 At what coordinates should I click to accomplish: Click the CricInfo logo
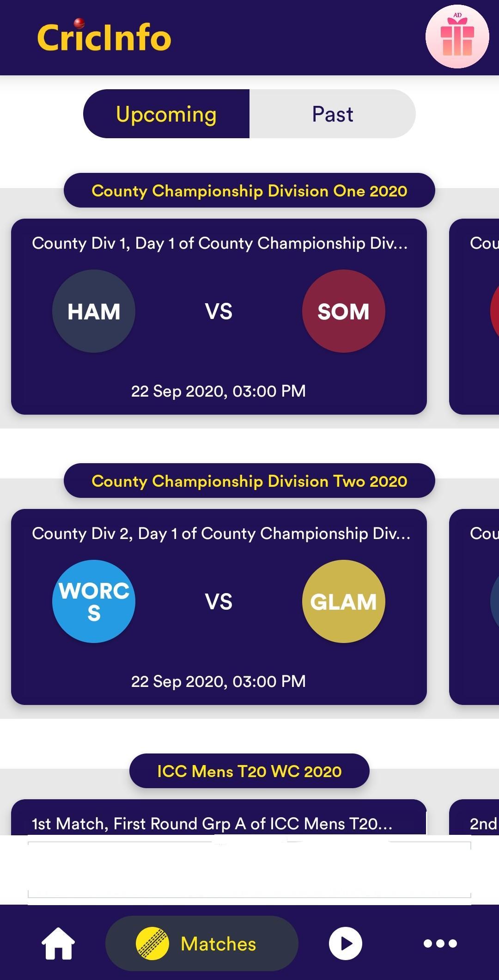click(x=104, y=36)
